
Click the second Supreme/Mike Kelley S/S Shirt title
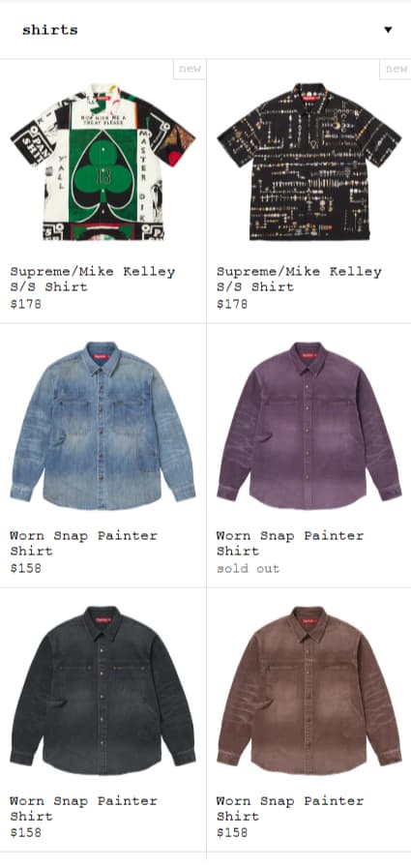coord(299,279)
